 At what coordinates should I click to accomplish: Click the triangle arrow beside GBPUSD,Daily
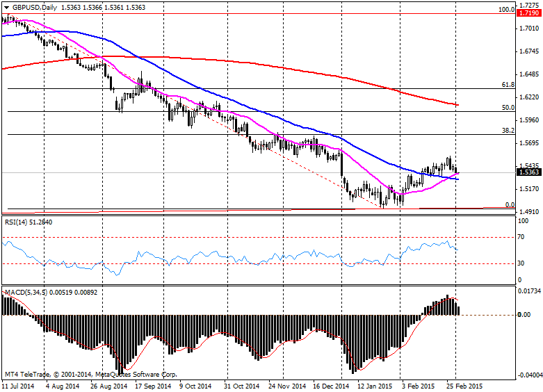[x=6, y=6]
